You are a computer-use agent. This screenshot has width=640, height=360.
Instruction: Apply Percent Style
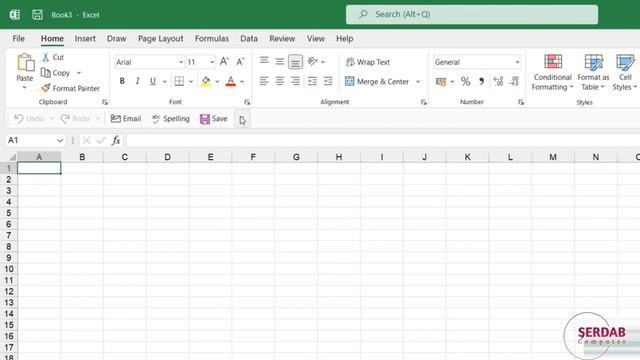465,82
